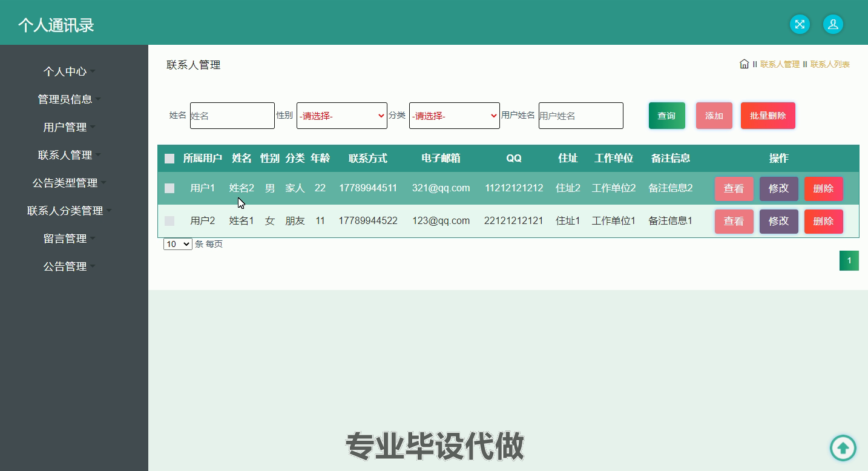Click the 姓名2 cell
Image resolution: width=868 pixels, height=471 pixels.
click(x=242, y=188)
